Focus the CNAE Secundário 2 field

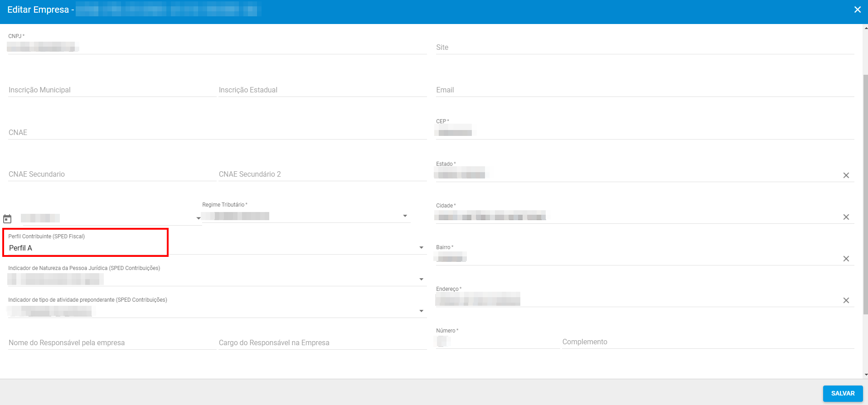click(322, 174)
